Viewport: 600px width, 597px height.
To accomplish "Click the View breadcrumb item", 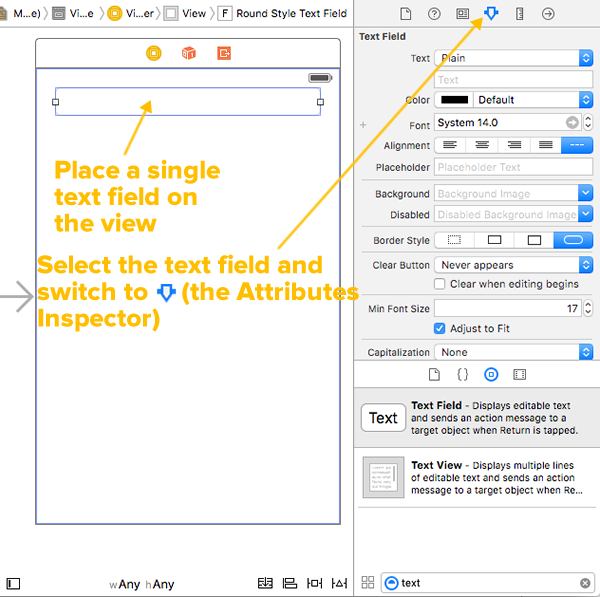I will click(x=185, y=14).
